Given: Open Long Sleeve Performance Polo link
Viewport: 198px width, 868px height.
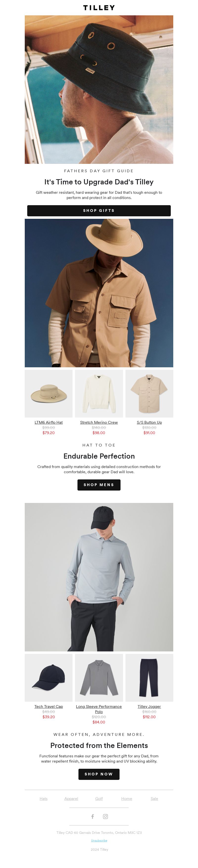Looking at the screenshot, I should point(99,709).
